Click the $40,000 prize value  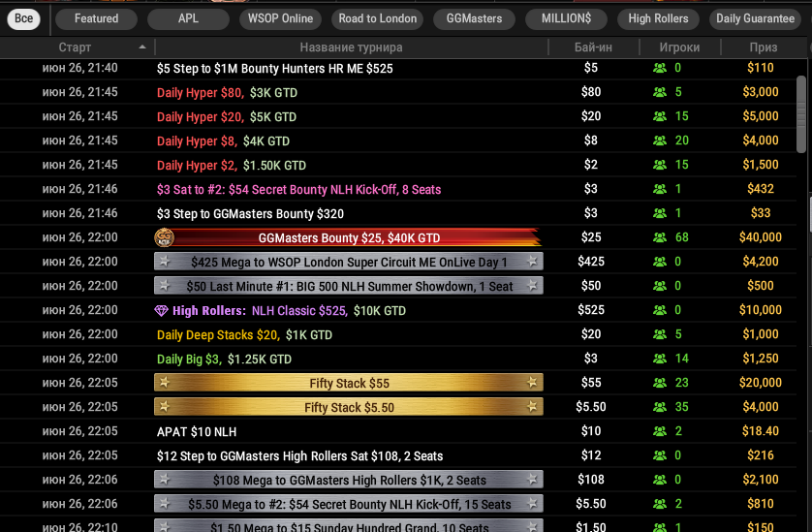(x=761, y=237)
